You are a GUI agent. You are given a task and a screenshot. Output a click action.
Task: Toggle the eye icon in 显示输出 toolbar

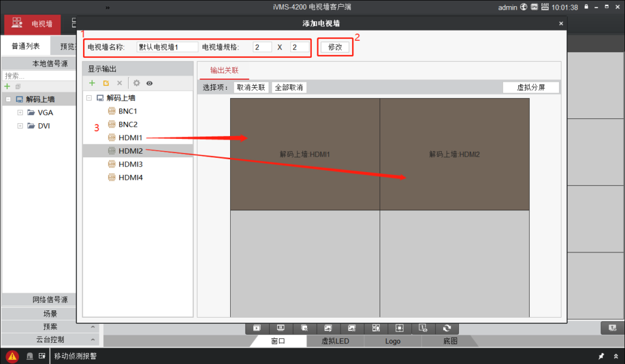point(149,83)
